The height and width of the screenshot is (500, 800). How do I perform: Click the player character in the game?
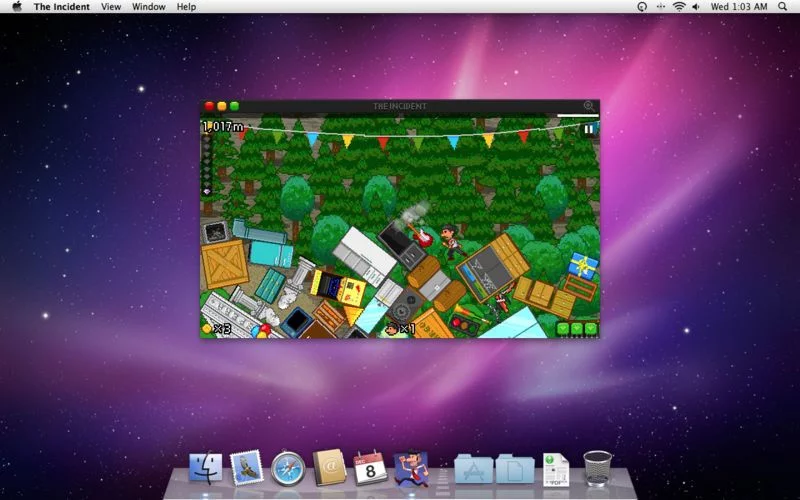[x=452, y=241]
